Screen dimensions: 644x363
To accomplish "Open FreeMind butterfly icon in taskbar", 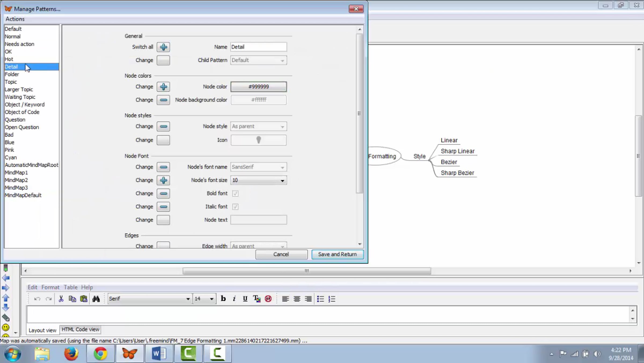I will (130, 353).
